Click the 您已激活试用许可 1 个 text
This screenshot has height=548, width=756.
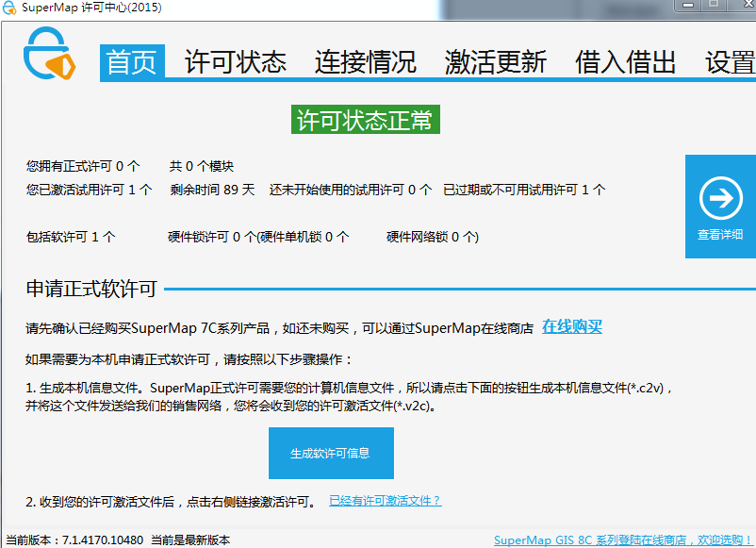coord(90,190)
